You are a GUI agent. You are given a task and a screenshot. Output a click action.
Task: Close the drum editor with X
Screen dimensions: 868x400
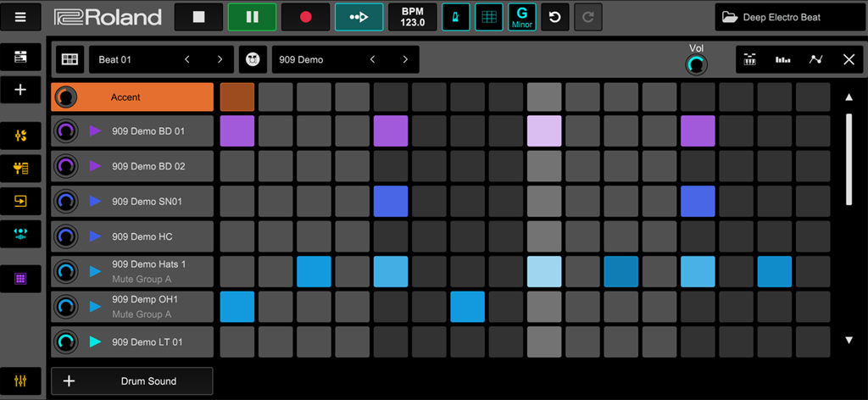coord(849,59)
